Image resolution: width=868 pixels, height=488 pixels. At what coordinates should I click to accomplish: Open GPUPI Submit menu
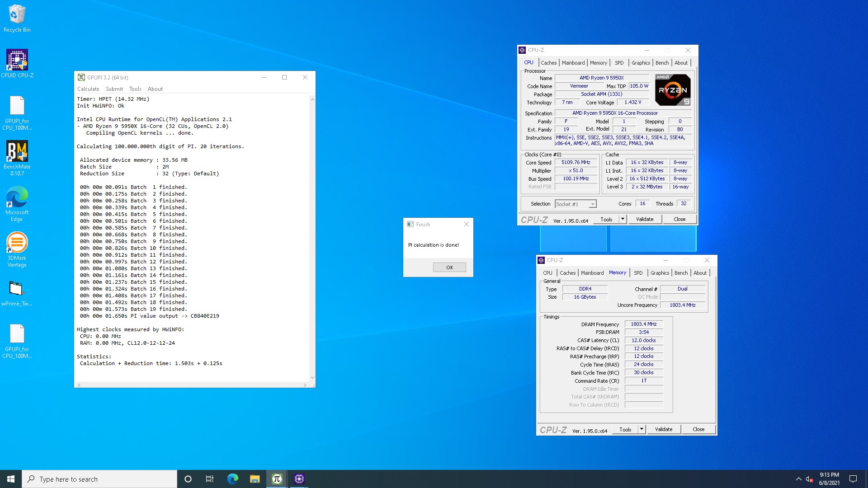114,89
